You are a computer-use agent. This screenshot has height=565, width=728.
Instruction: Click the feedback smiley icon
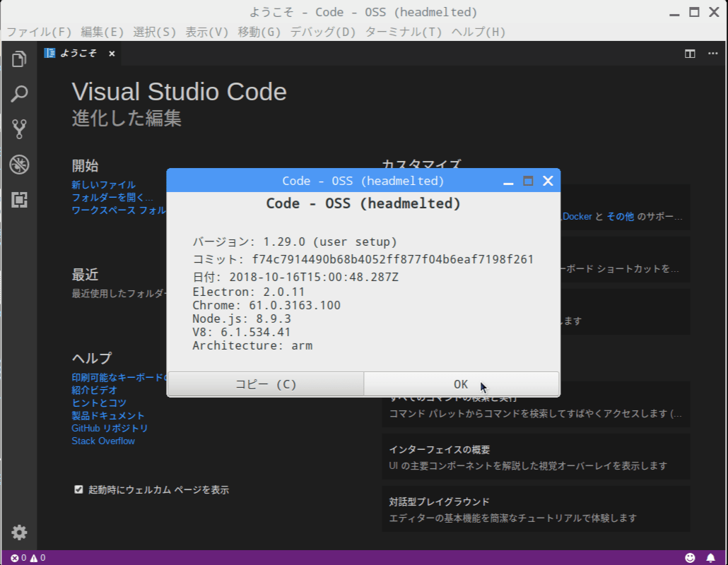(x=690, y=557)
